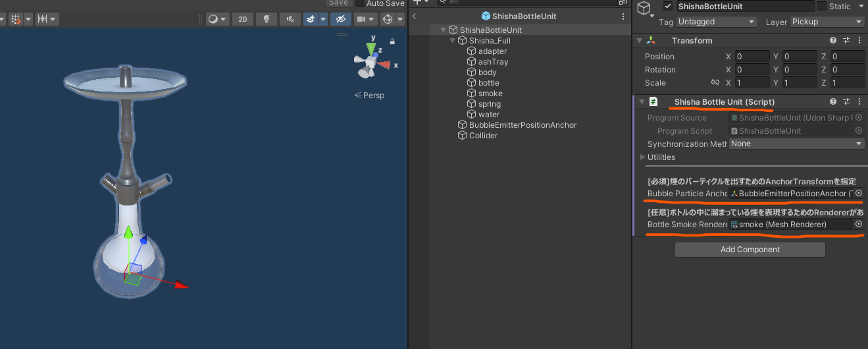868x349 pixels.
Task: Enable the Static checkbox
Action: point(822,6)
